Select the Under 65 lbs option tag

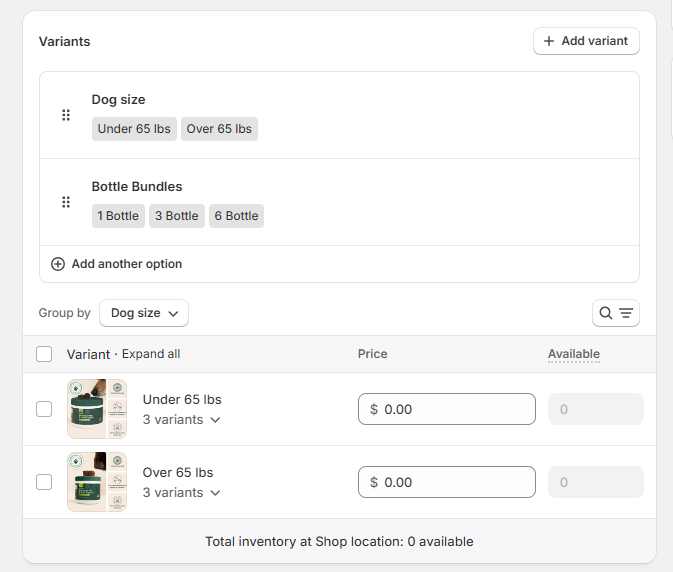[134, 129]
